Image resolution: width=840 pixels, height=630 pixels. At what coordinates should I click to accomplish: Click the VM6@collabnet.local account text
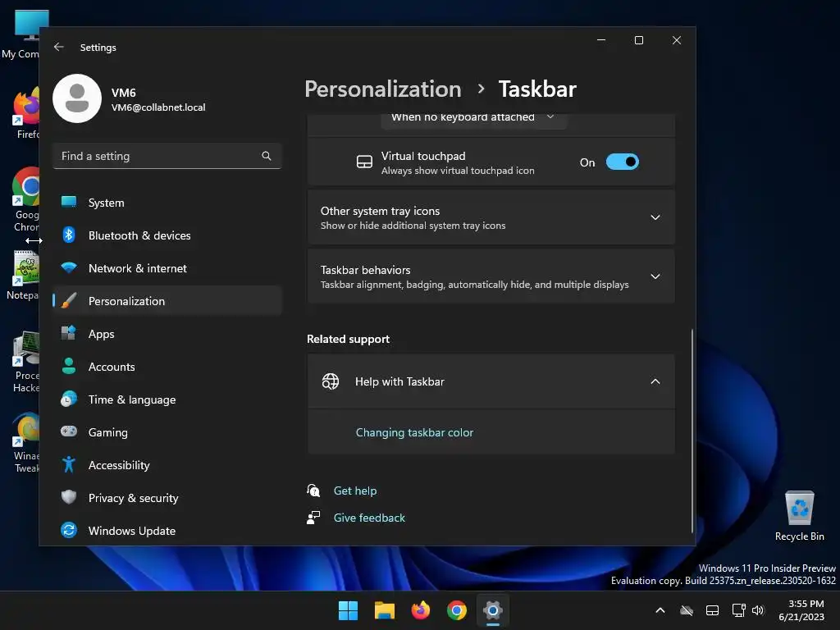point(158,107)
